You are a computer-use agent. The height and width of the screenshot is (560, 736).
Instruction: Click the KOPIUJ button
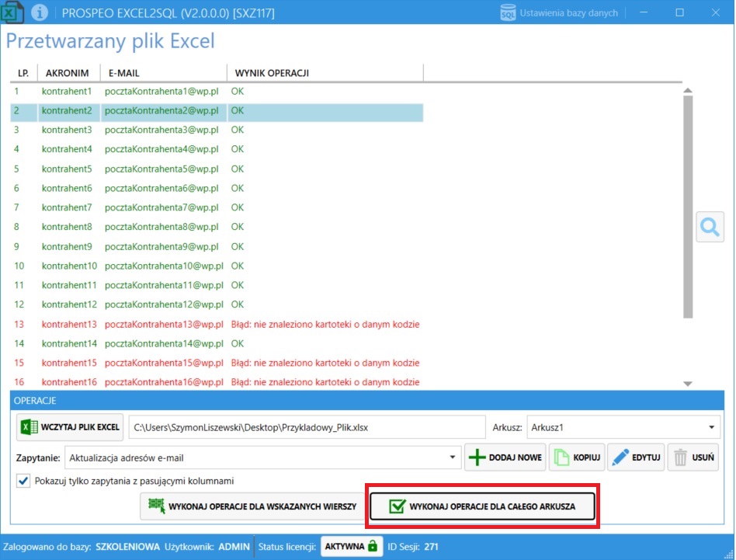pos(577,457)
